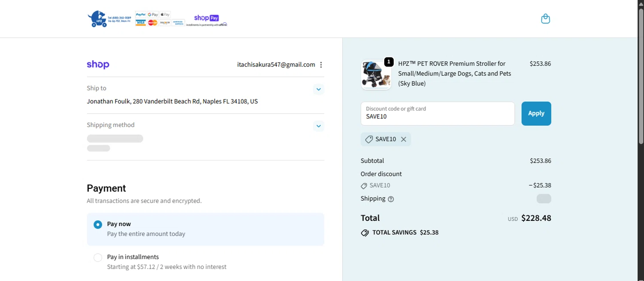The height and width of the screenshot is (281, 644).
Task: Click the purple shop logo above Ship to
Action: [98, 64]
